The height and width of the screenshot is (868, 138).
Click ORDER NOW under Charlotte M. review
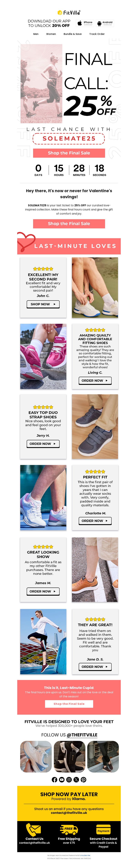[x=95, y=521]
